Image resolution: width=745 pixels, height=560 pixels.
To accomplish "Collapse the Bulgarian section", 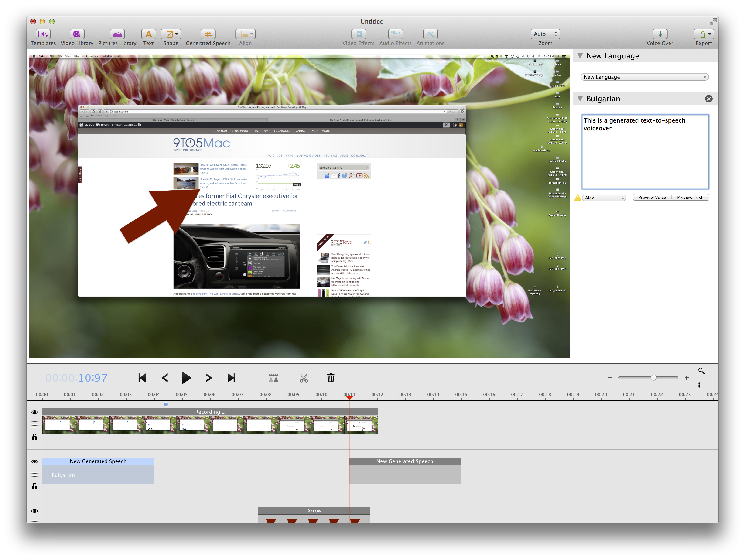I will [580, 99].
